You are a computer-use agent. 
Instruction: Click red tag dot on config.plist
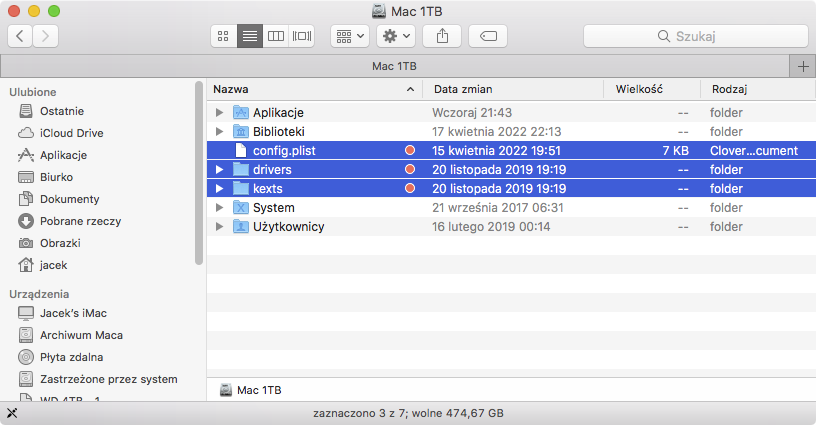coord(410,150)
